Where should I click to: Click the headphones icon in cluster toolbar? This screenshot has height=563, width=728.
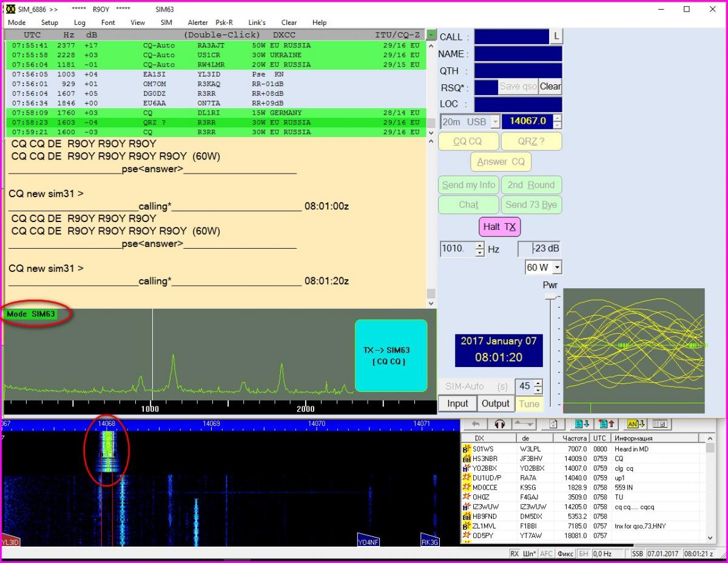pos(500,424)
